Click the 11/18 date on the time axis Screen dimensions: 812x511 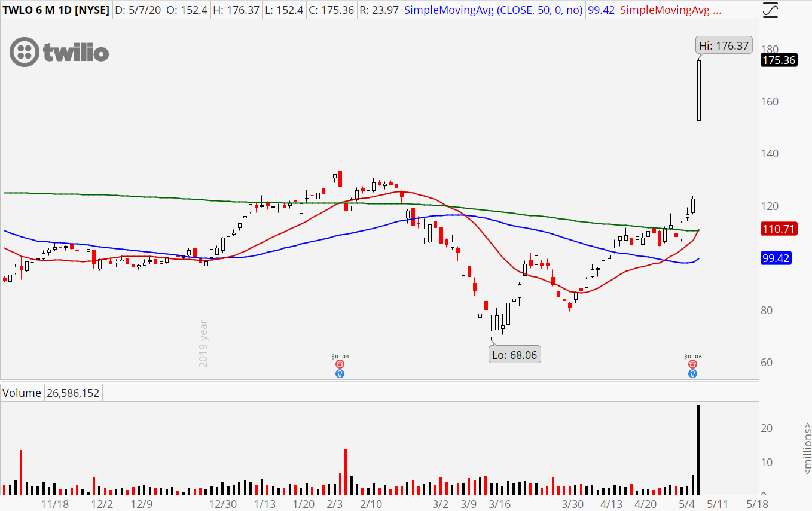(x=54, y=504)
